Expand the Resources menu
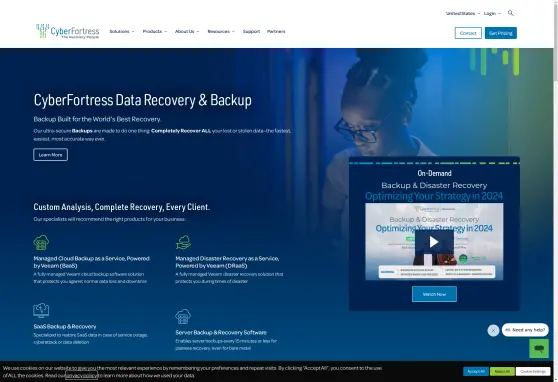This screenshot has width=558, height=382. tap(221, 31)
